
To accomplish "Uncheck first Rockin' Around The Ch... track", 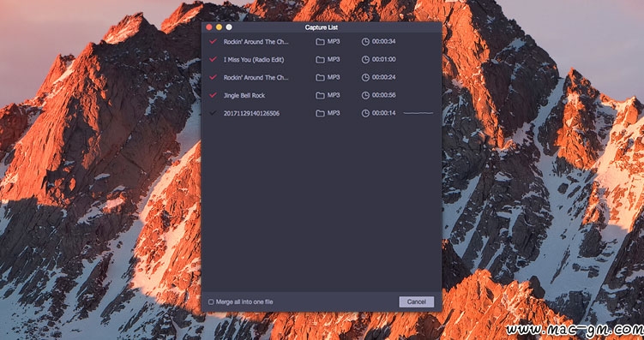I will (213, 41).
